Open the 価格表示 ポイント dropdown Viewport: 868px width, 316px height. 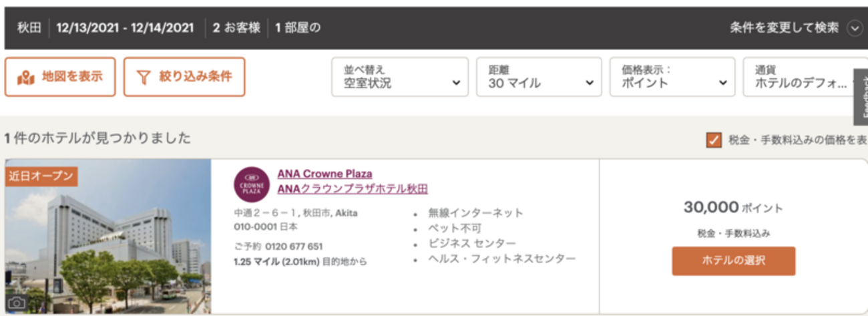[x=672, y=77]
